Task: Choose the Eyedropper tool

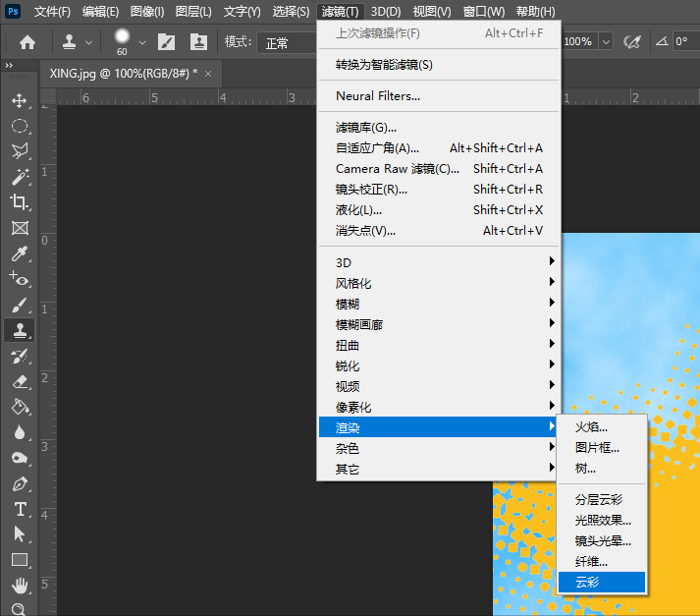Action: (x=19, y=253)
